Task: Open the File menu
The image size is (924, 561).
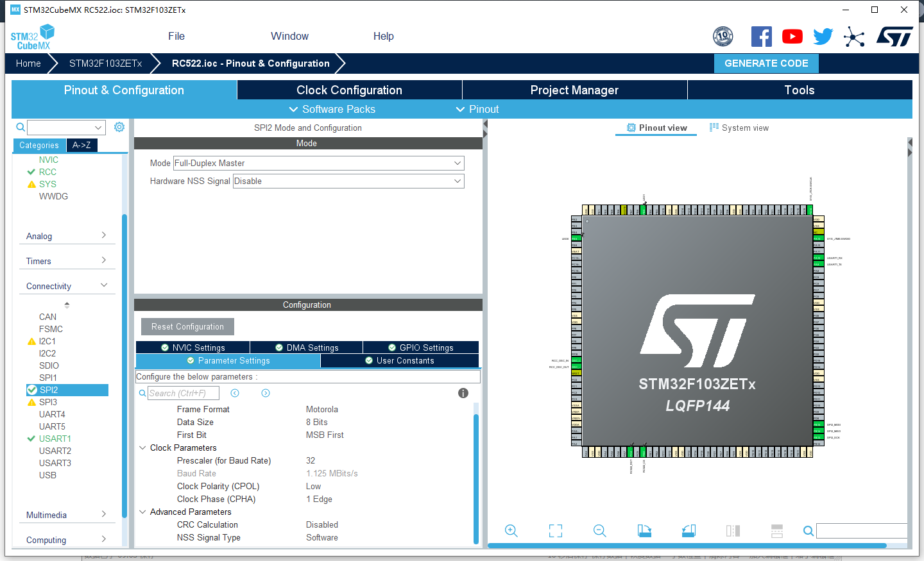Action: point(176,37)
